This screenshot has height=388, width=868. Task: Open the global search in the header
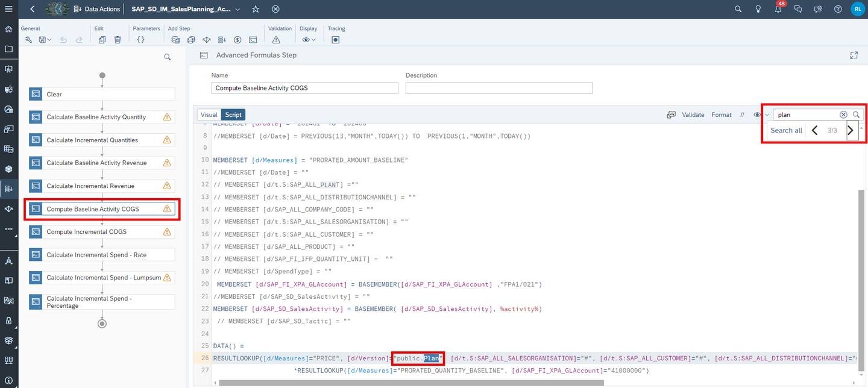tap(738, 9)
